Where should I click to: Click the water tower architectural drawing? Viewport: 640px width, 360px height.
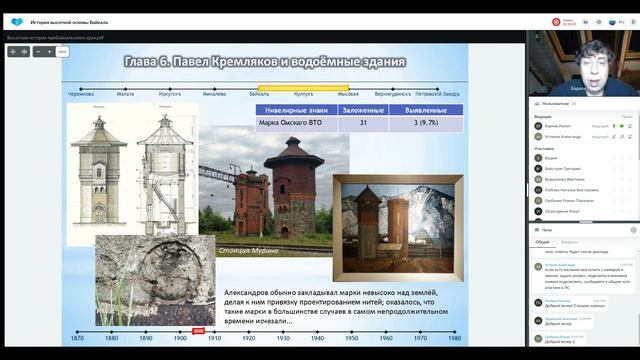tap(133, 169)
